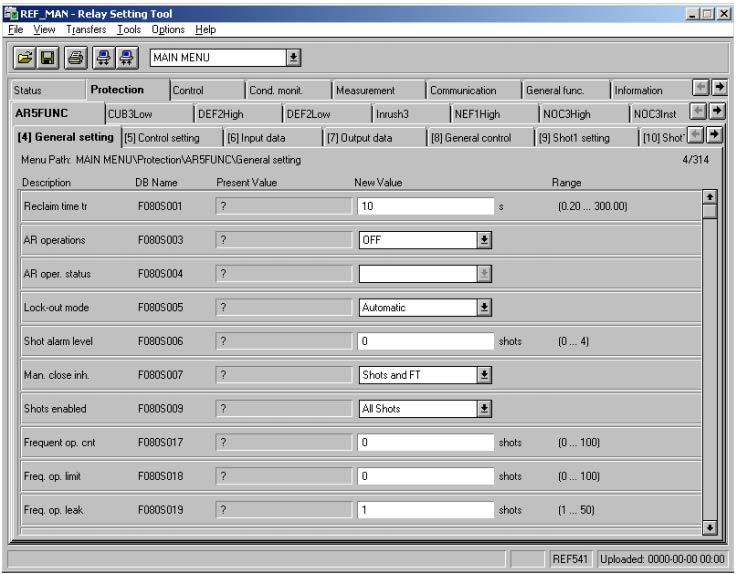
Task: Select the DEF2High function tab
Action: [238, 114]
